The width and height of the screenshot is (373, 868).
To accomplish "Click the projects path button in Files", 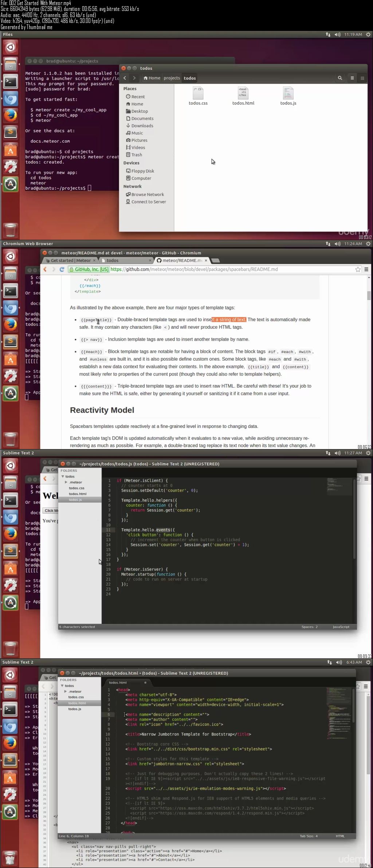I will 172,78.
